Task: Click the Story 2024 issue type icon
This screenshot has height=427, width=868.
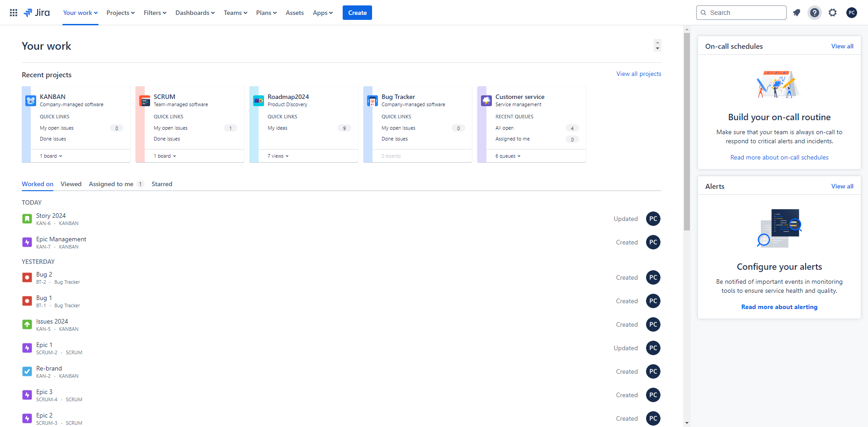Action: pos(27,219)
